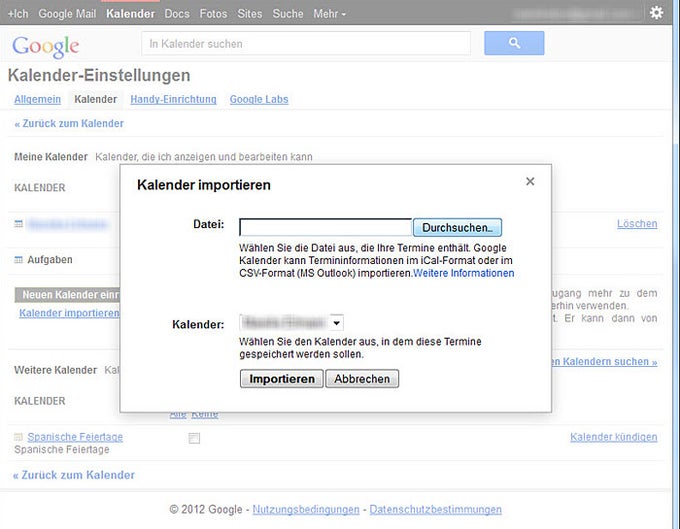Switch to Handy-Einrichtung tab

click(x=173, y=99)
